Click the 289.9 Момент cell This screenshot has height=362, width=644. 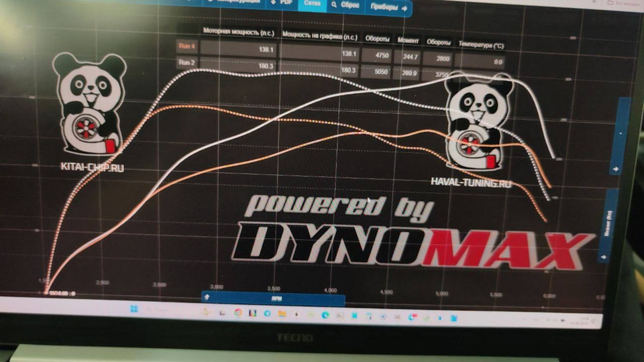pyautogui.click(x=407, y=73)
